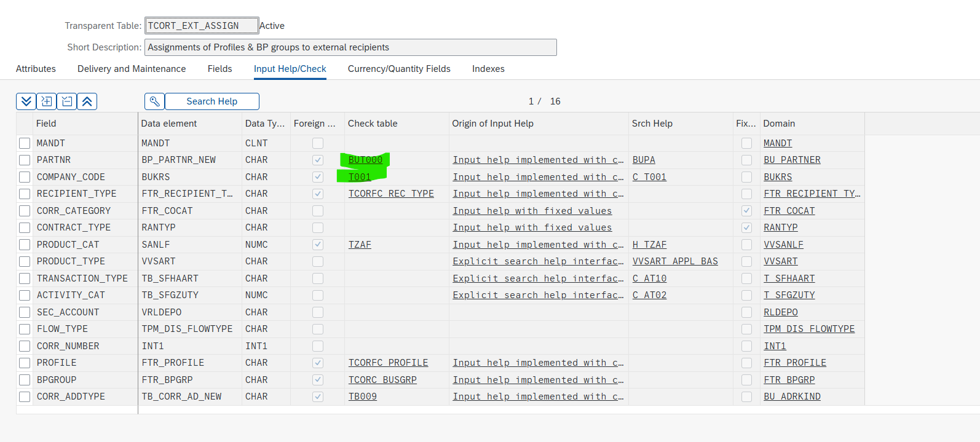Open check table BUT000 link
980x442 pixels.
365,160
